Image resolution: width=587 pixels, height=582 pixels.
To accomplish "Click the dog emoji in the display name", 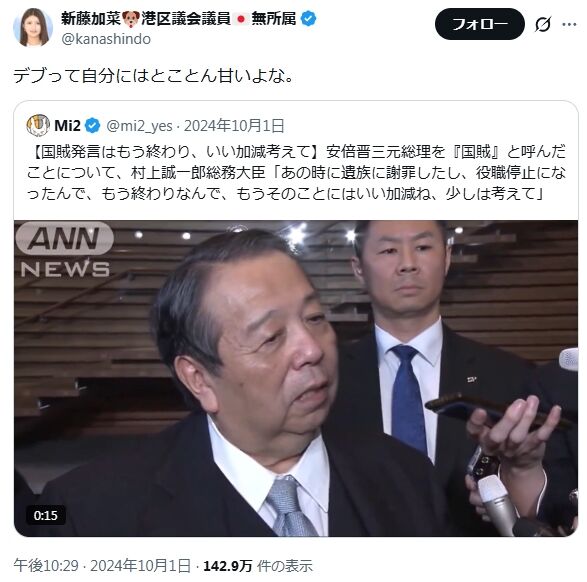I will (131, 19).
